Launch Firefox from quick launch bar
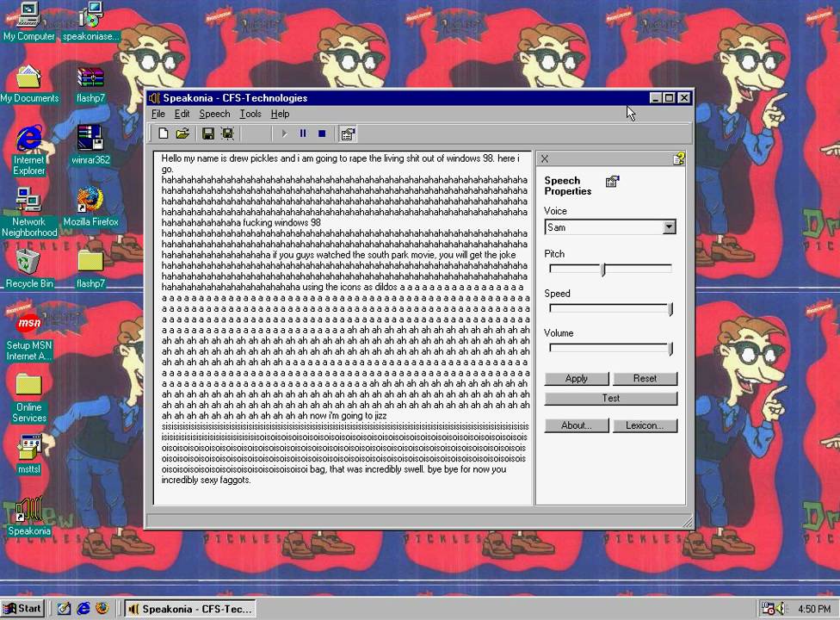The height and width of the screenshot is (620, 840). (x=102, y=609)
